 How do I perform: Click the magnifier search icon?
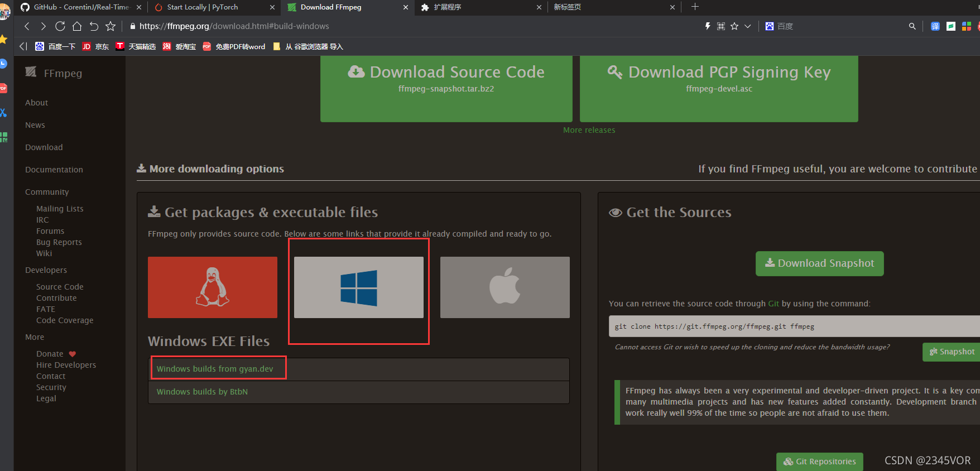912,26
